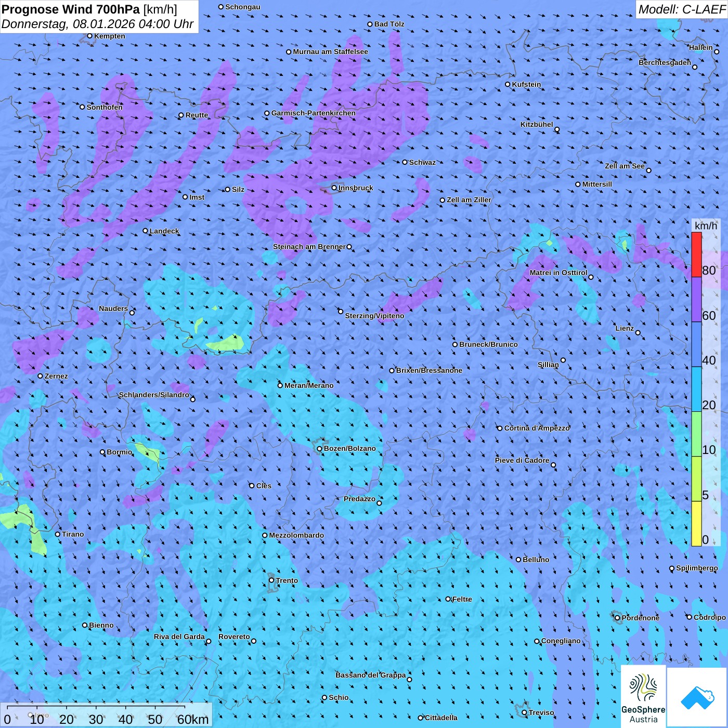Click the Schongau label

[243, 7]
